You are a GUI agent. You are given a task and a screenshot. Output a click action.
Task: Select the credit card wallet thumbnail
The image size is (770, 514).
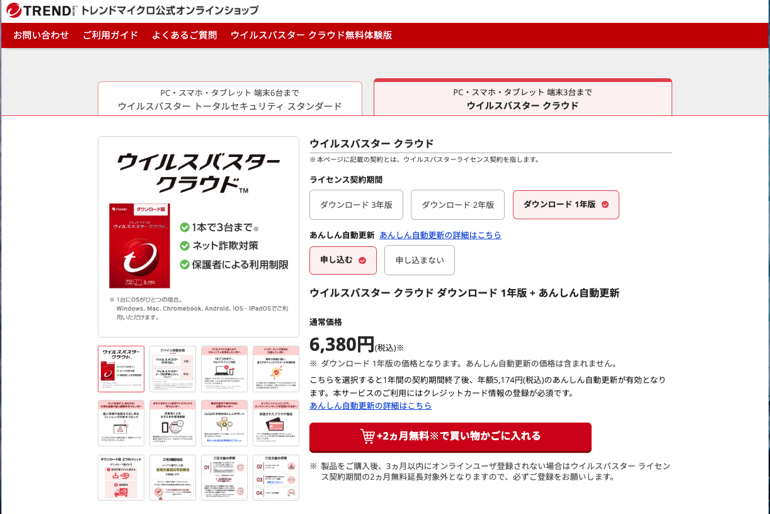point(276,423)
